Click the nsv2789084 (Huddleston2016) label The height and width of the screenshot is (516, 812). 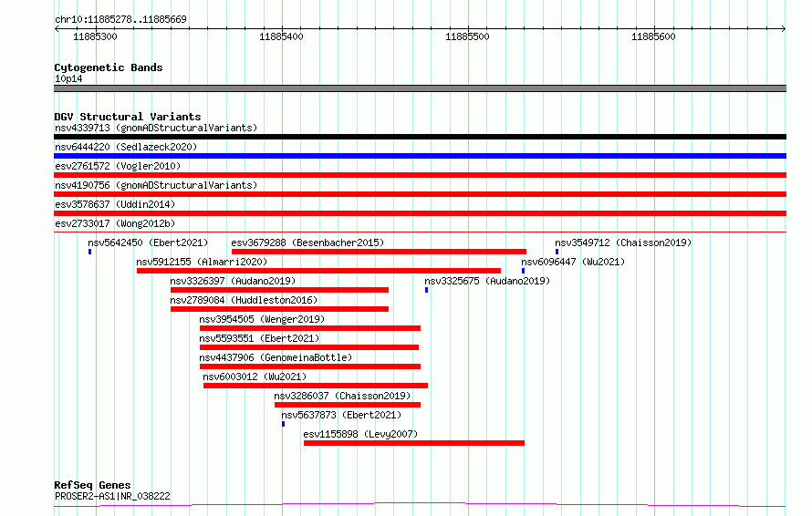pyautogui.click(x=244, y=300)
